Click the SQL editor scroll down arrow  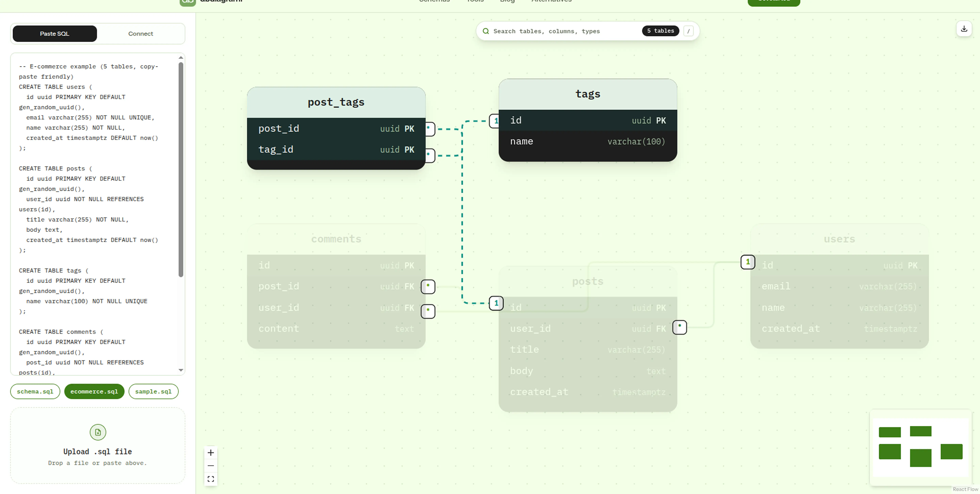coord(181,370)
